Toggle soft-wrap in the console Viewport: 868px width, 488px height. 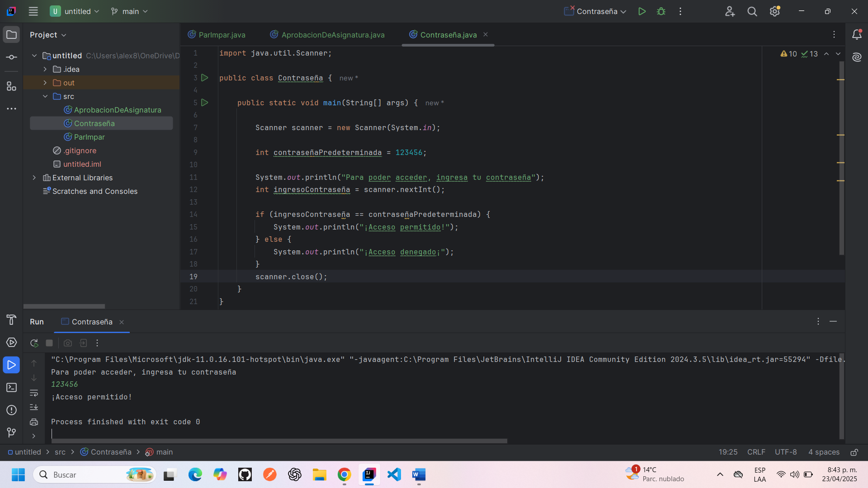(x=34, y=393)
